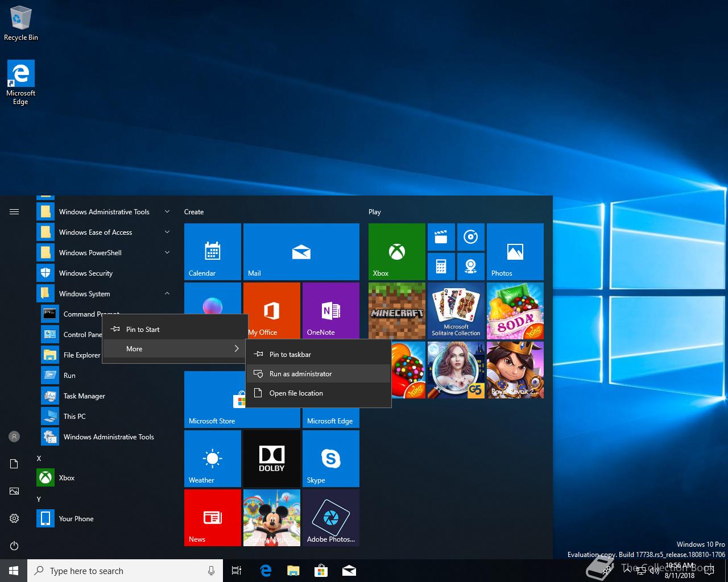Click the Create group header

(x=194, y=211)
